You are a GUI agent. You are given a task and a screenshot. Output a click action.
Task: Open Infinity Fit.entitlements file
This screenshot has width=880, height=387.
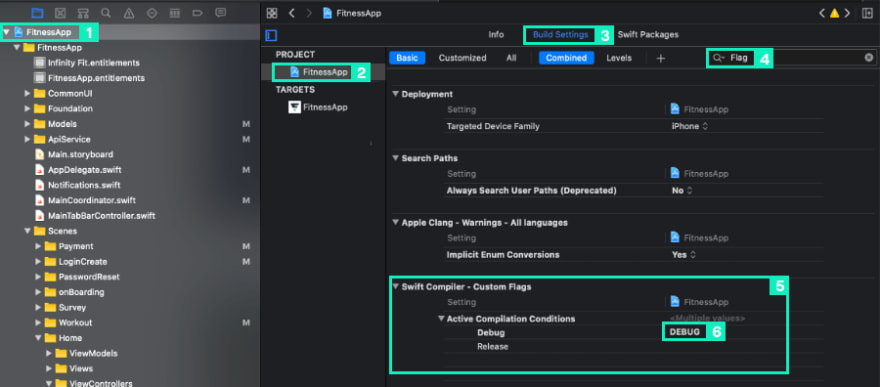point(94,63)
